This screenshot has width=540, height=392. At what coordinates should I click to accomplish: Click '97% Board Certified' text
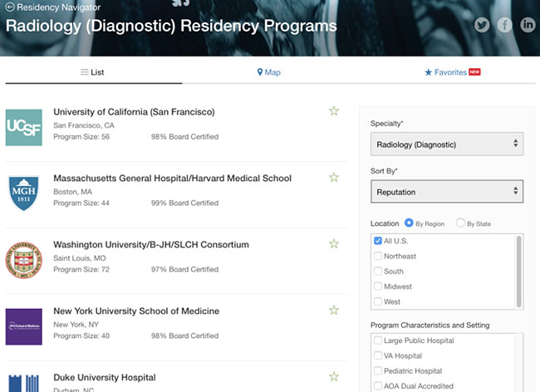coord(185,269)
